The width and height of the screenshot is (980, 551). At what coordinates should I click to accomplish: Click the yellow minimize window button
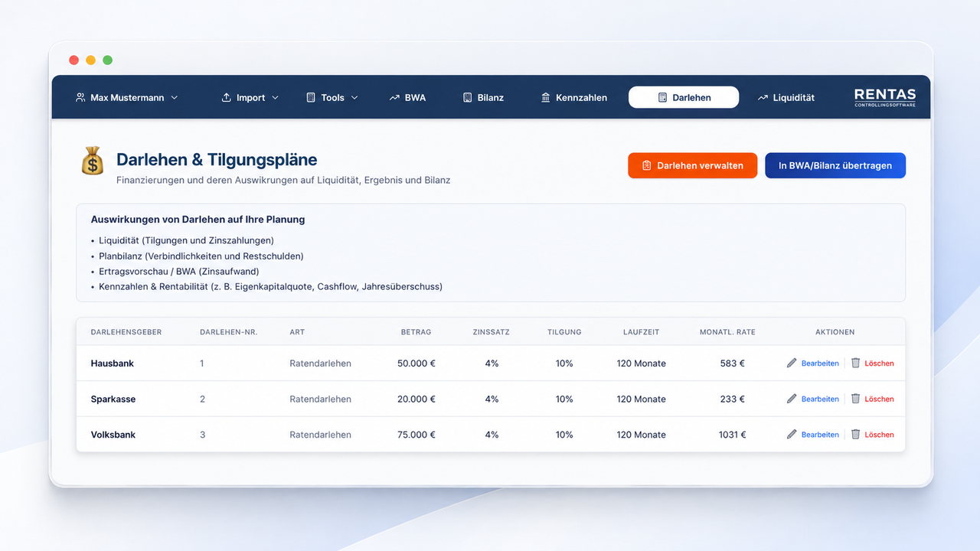[90, 60]
